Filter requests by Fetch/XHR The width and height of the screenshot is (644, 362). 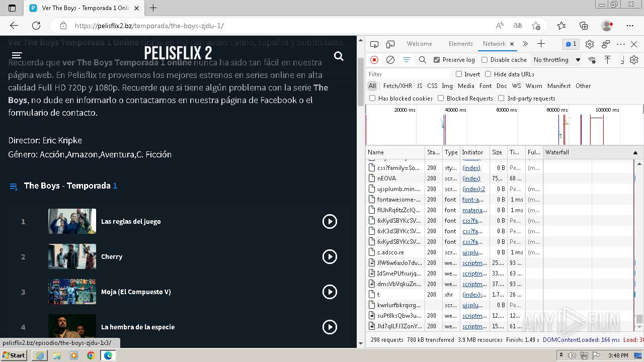click(397, 86)
